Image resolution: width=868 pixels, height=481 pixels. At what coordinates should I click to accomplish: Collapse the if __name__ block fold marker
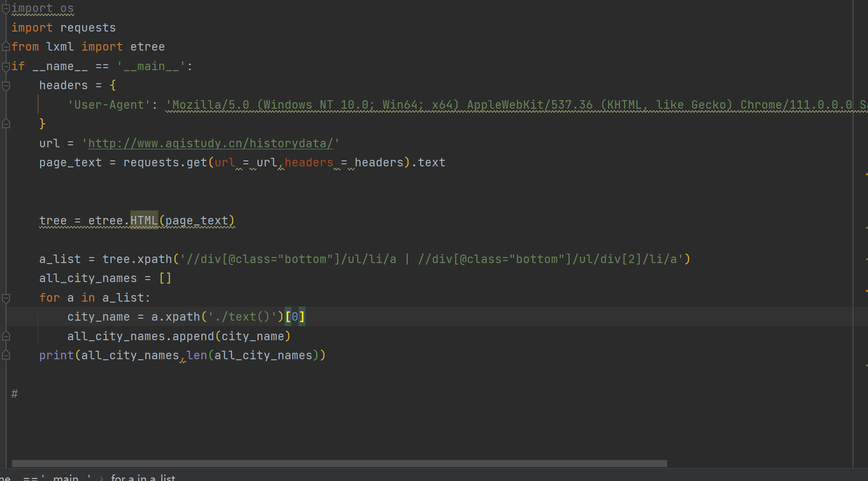[x=6, y=66]
